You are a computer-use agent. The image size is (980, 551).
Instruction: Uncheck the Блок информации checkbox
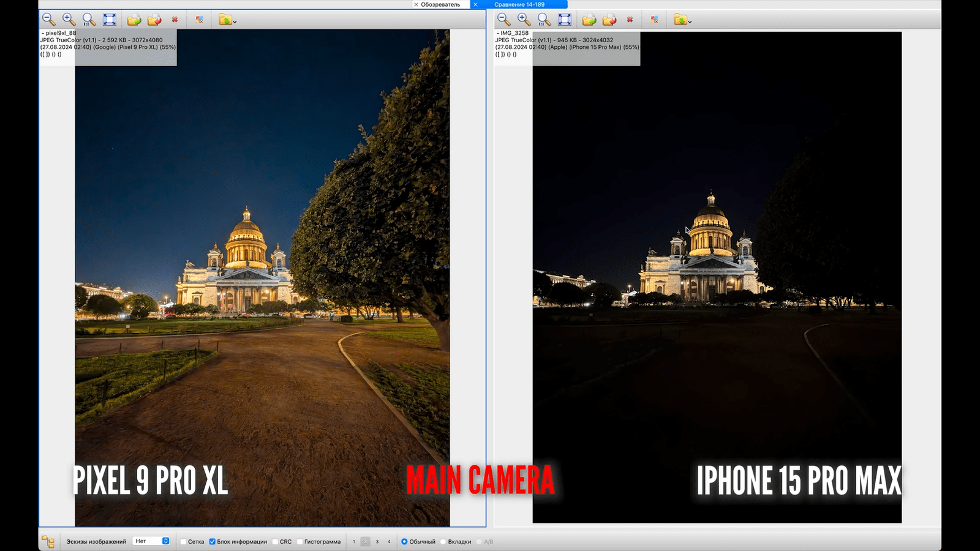(213, 542)
